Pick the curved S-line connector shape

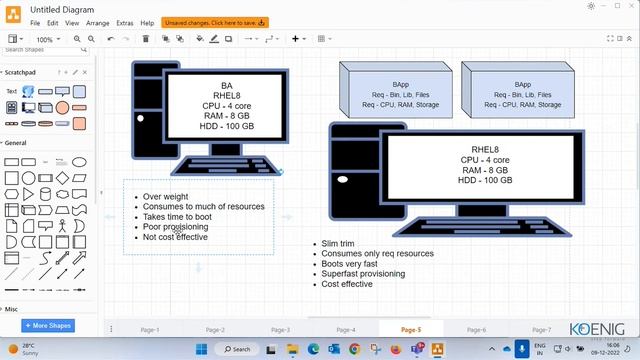[x=45, y=258]
